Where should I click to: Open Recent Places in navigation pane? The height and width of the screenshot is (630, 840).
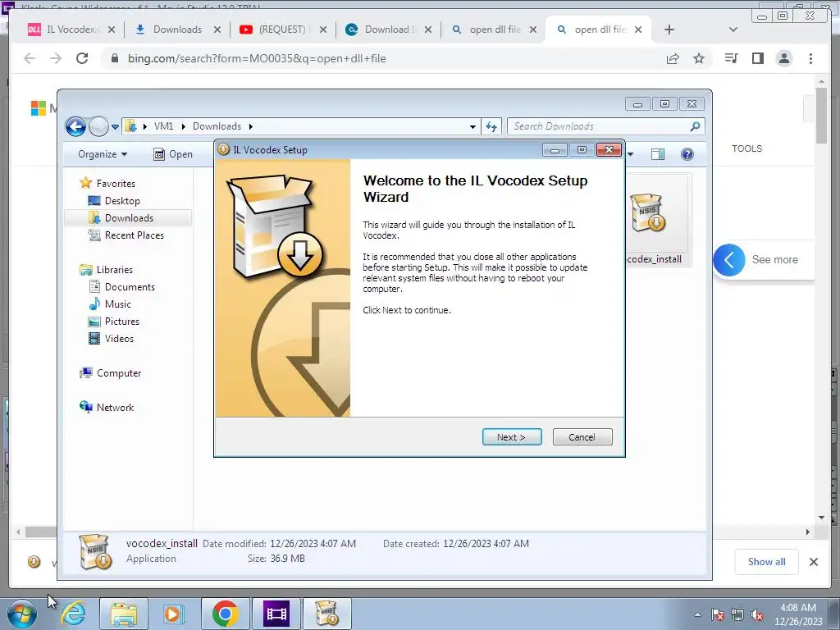point(126,235)
